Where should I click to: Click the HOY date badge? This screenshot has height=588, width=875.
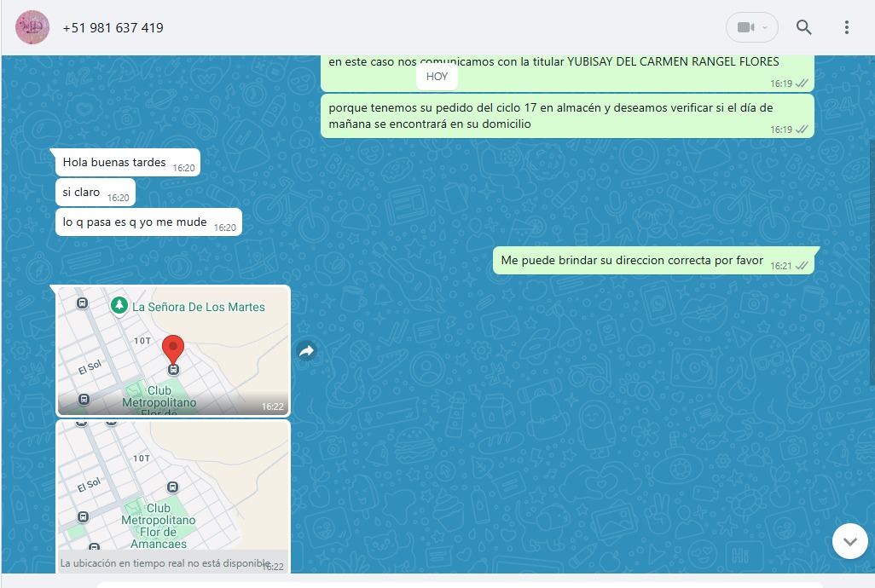437,77
